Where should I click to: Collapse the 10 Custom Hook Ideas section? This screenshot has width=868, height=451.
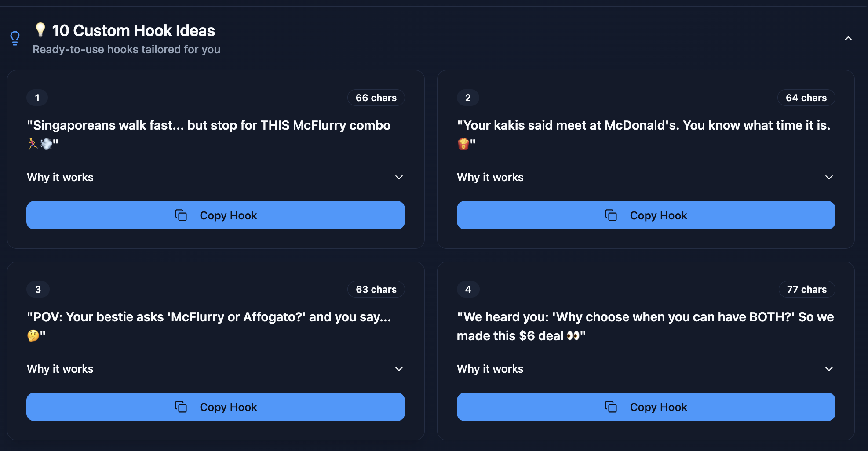click(x=848, y=38)
